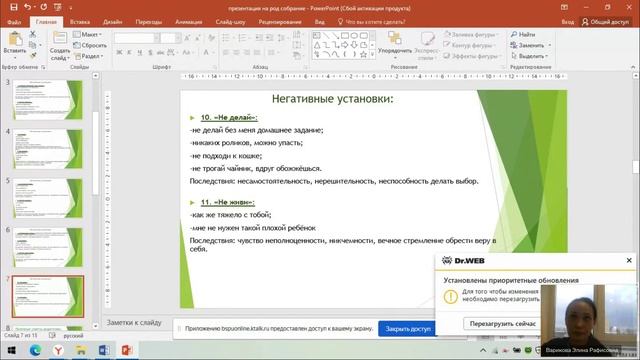Image resolution: width=640 pixels, height=360 pixels.
Task: Open the Файл menu
Action: 14,22
